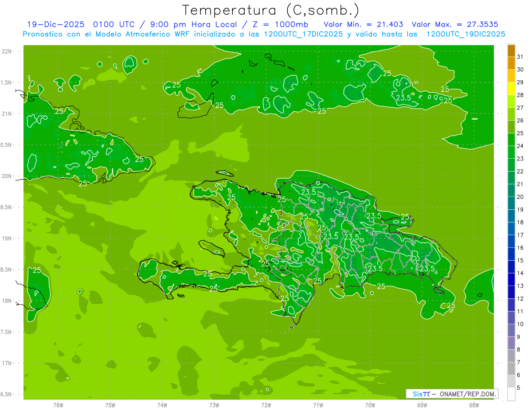The height and width of the screenshot is (411, 532).
Task: Click the legend value '26'
Action: pyautogui.click(x=520, y=121)
